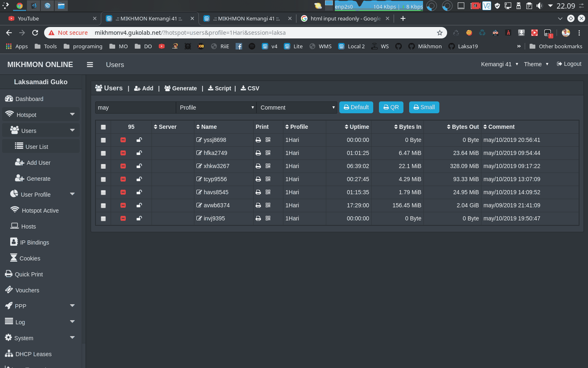Toggle the sidebar with the hamburger icon
The width and height of the screenshot is (588, 368).
click(90, 64)
